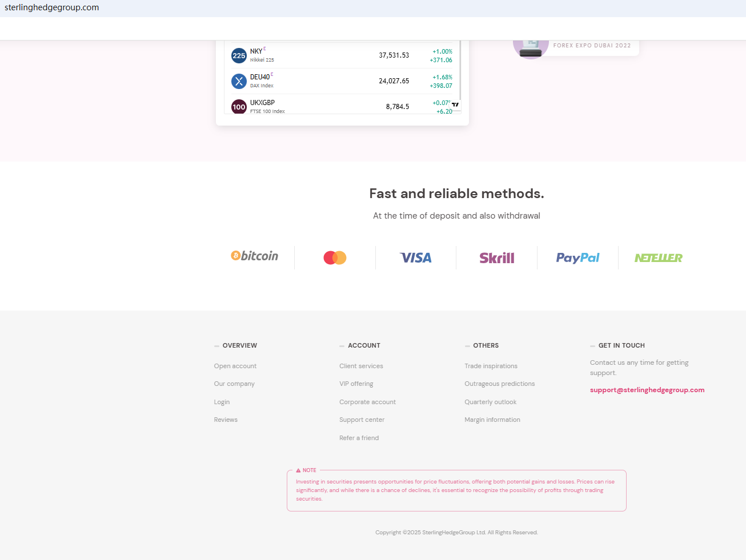
Task: Select the UKXGBP symbol name
Action: (262, 103)
